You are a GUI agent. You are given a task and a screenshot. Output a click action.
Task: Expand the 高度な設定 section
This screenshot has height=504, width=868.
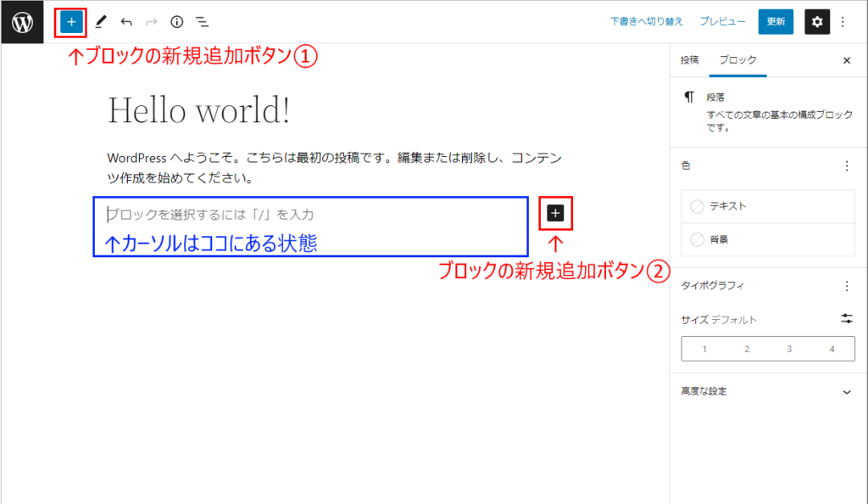tap(846, 392)
